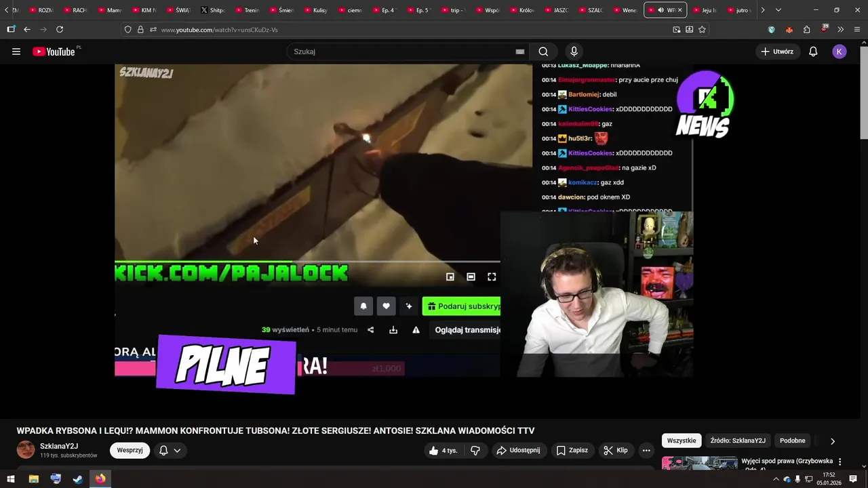Open the YouTube hamburger guide menu
This screenshot has height=488, width=868.
[x=16, y=52]
